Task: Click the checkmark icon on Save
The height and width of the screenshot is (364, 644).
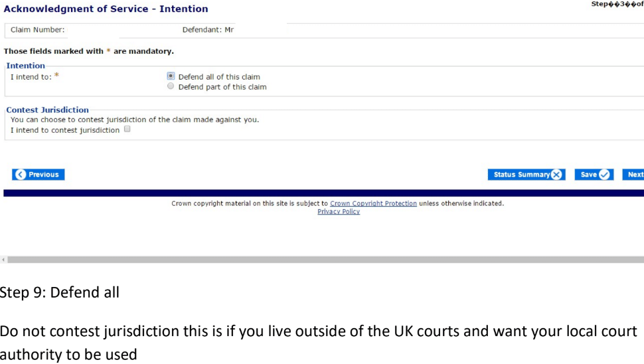Action: click(x=604, y=175)
